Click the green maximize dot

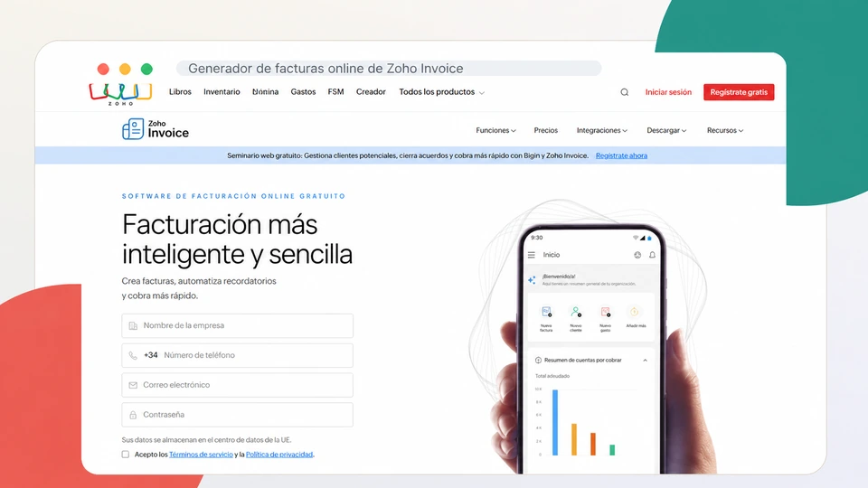(x=146, y=69)
